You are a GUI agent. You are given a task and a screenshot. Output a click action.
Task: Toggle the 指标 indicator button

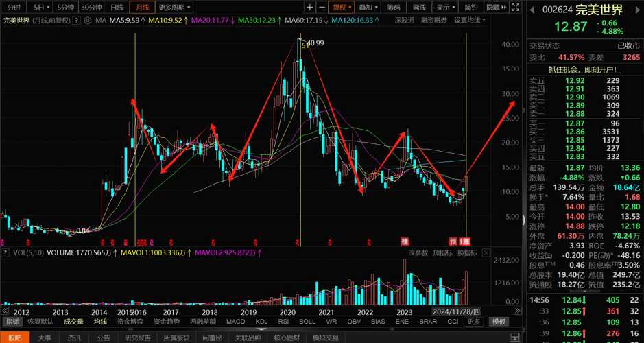pos(12,322)
